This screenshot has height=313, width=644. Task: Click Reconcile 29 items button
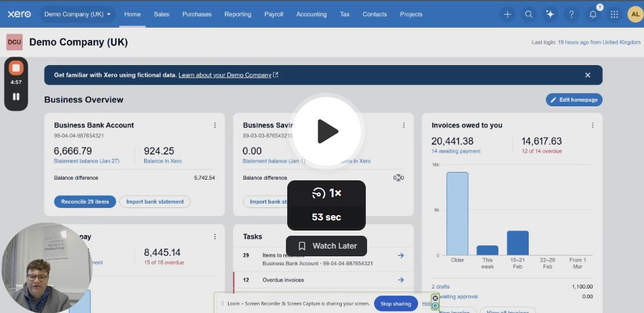(85, 202)
